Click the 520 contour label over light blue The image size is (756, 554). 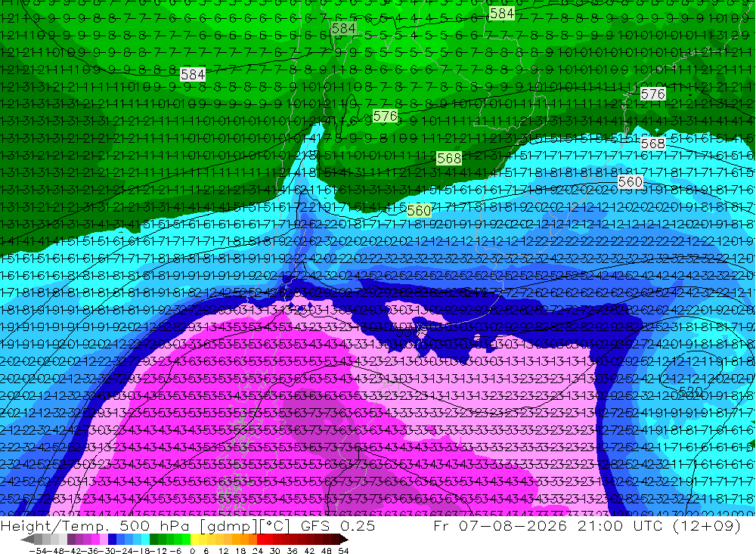point(690,391)
